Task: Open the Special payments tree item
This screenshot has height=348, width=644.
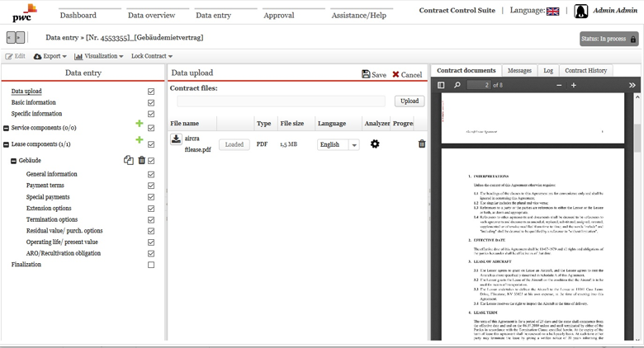Action: pos(48,197)
